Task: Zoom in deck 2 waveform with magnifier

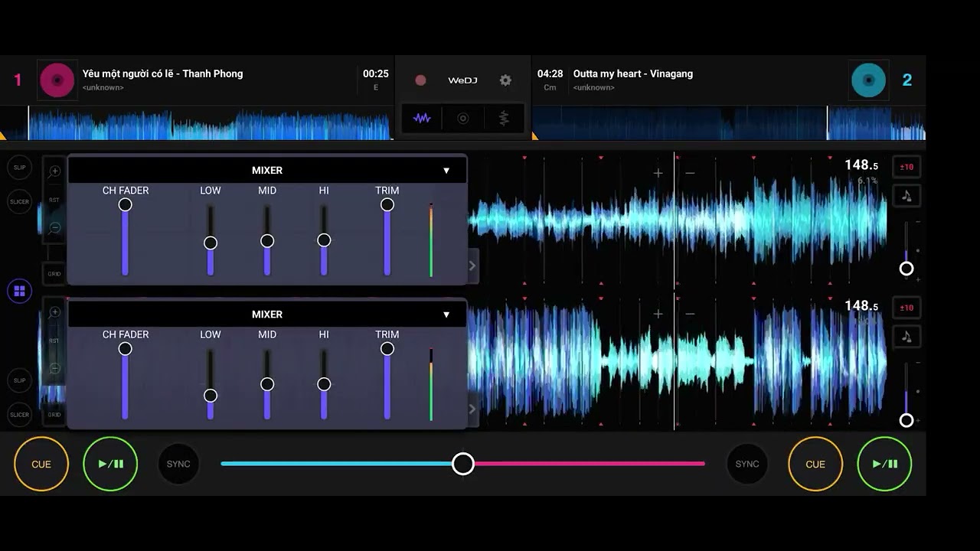Action: [x=54, y=312]
